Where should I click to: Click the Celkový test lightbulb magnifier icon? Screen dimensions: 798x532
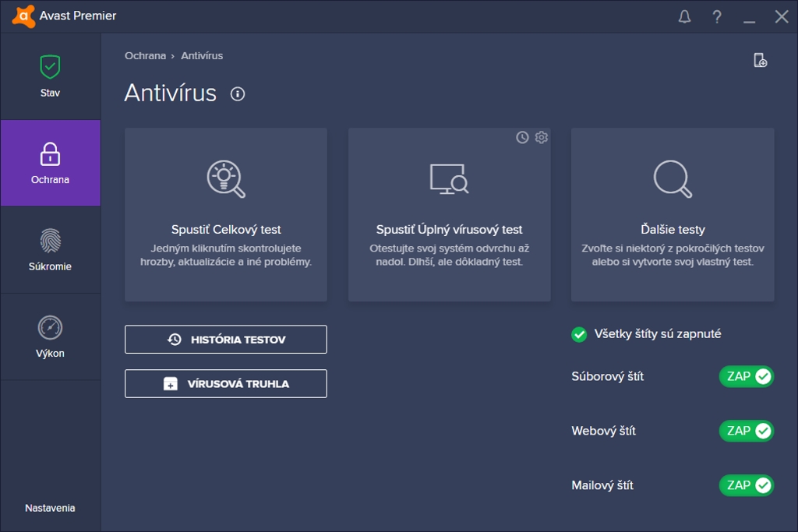[x=226, y=178]
